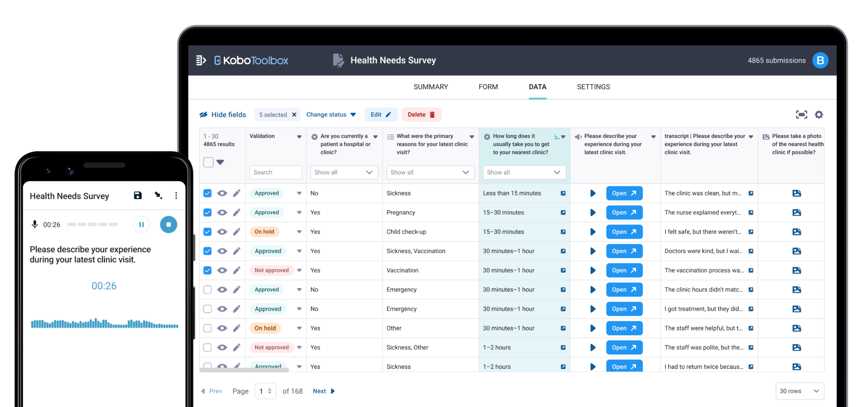Viewport: 868px width, 407px height.
Task: Change validation status for Vaccination row
Action: (299, 270)
